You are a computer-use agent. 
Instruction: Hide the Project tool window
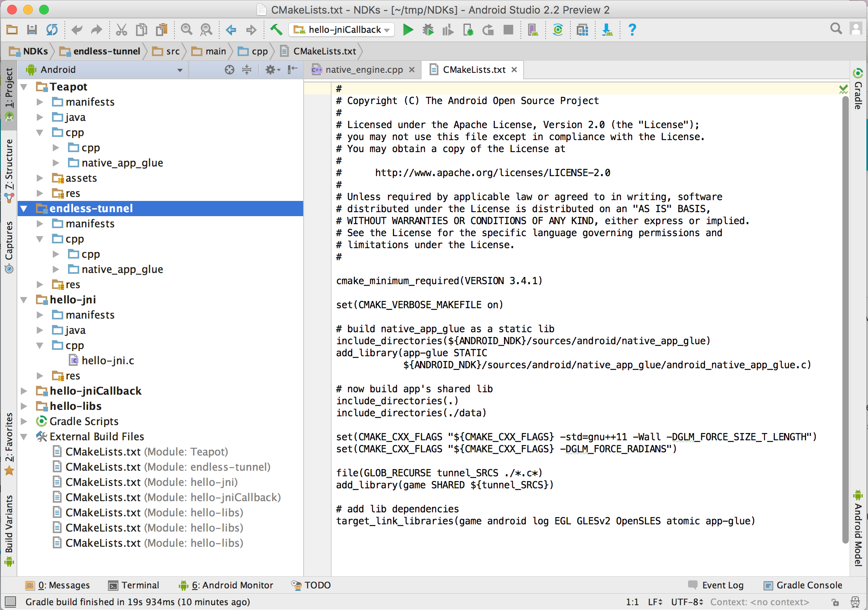(293, 70)
